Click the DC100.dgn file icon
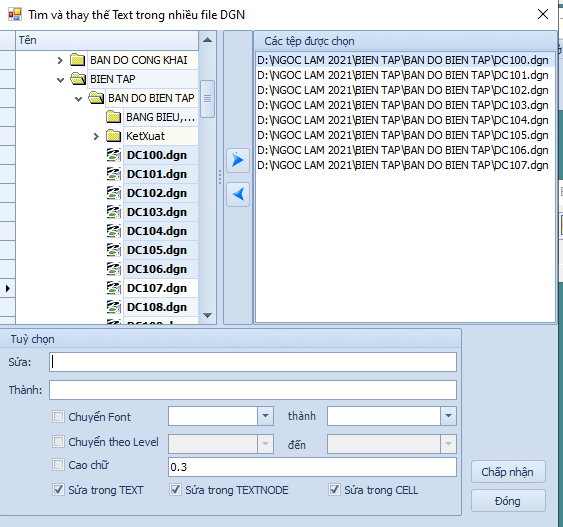The width and height of the screenshot is (563, 527). [x=114, y=155]
